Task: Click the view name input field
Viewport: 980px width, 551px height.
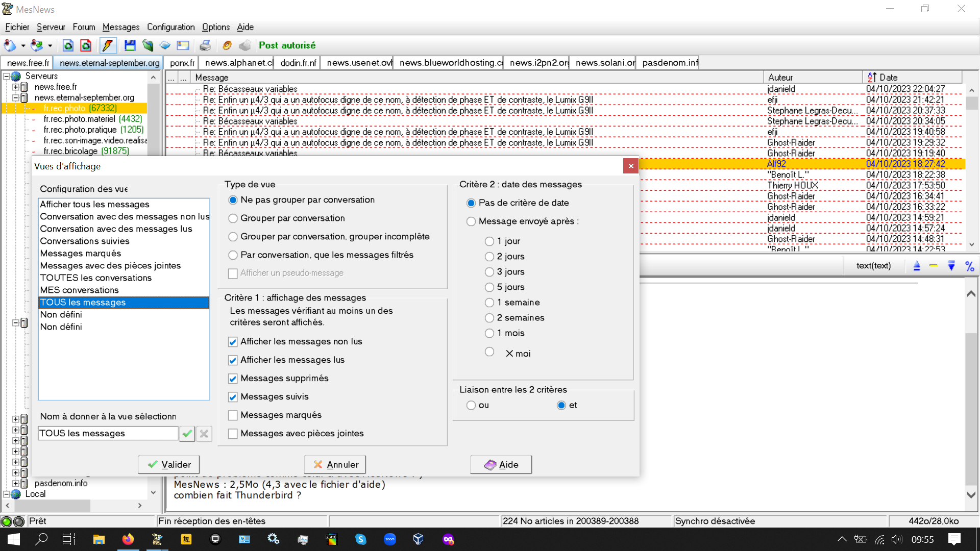Action: pos(108,434)
